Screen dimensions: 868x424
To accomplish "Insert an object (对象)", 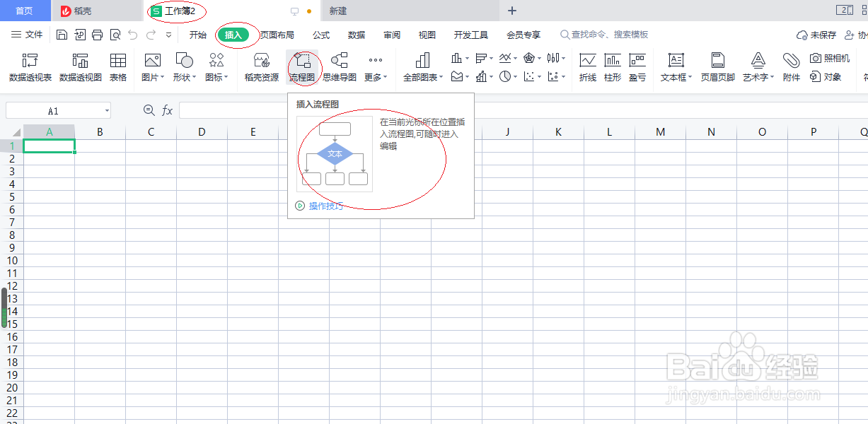I will point(826,76).
